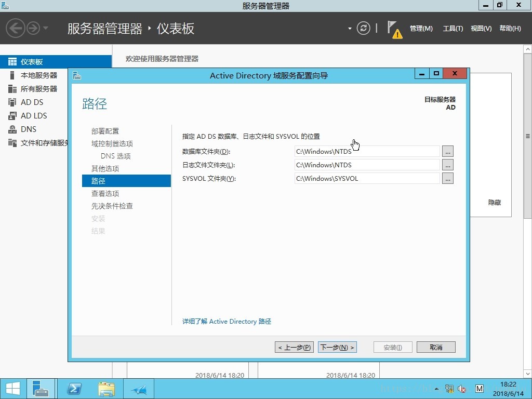Viewport: 532px width, 399px height.
Task: Click the blue bird app on taskbar
Action: [139, 389]
